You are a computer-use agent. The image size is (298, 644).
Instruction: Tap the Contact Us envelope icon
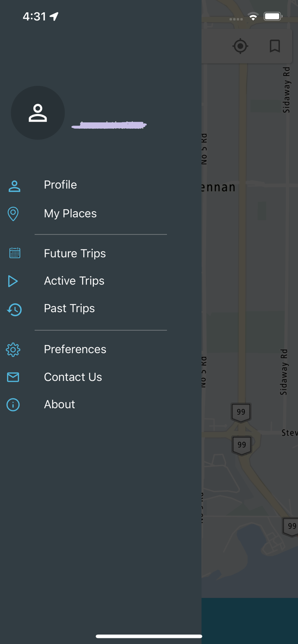[x=13, y=377]
